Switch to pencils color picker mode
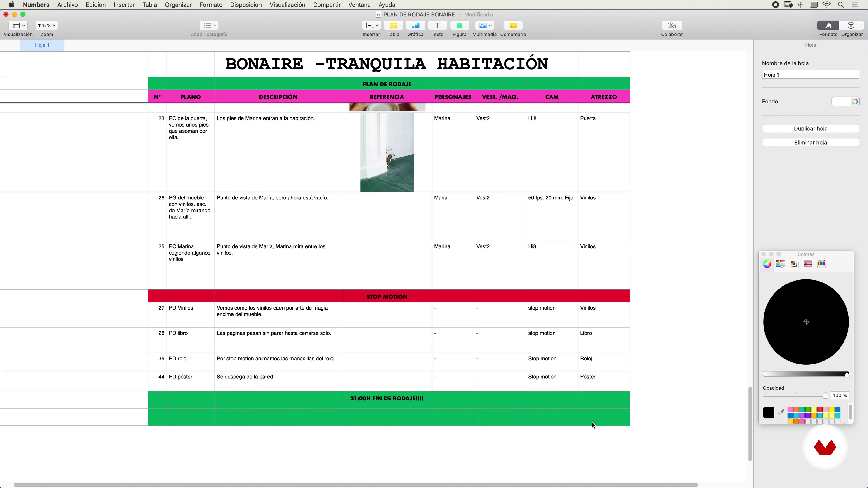The image size is (868, 488). pyautogui.click(x=821, y=264)
